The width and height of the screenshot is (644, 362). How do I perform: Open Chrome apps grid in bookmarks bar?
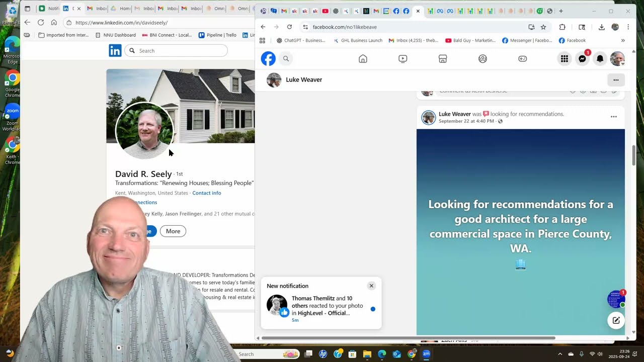pyautogui.click(x=262, y=41)
